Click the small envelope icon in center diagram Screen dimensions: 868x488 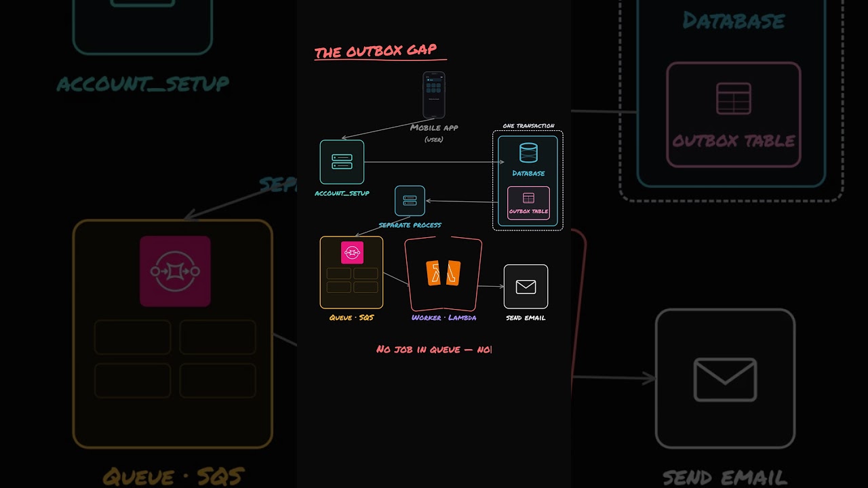526,287
